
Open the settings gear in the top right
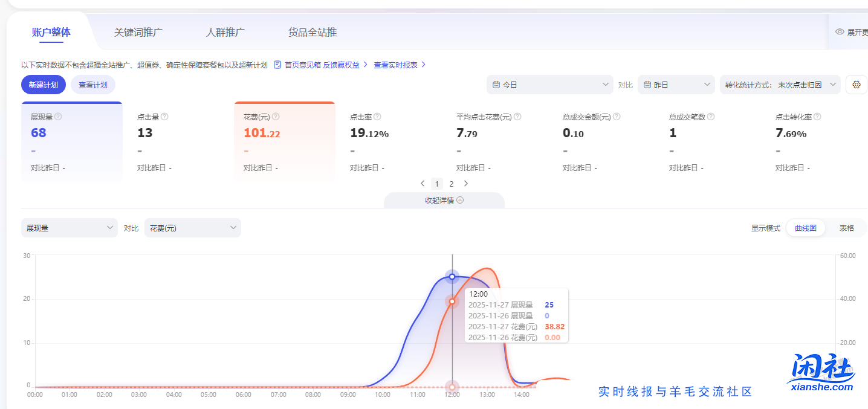click(x=857, y=85)
